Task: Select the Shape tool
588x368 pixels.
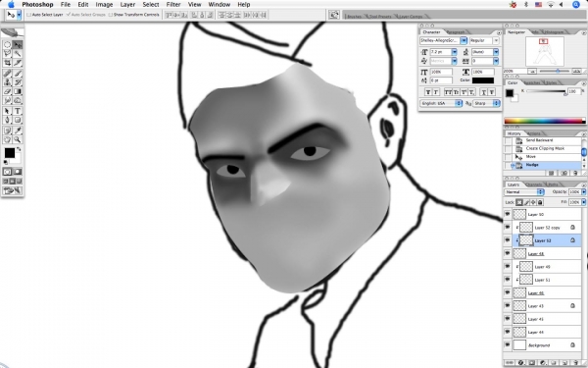Action: 18,120
